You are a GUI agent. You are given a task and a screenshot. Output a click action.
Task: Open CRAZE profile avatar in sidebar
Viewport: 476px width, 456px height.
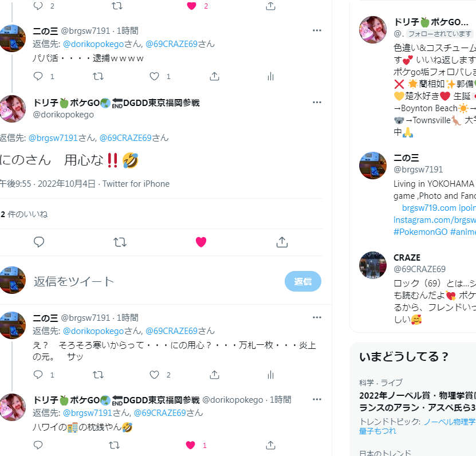(x=373, y=265)
